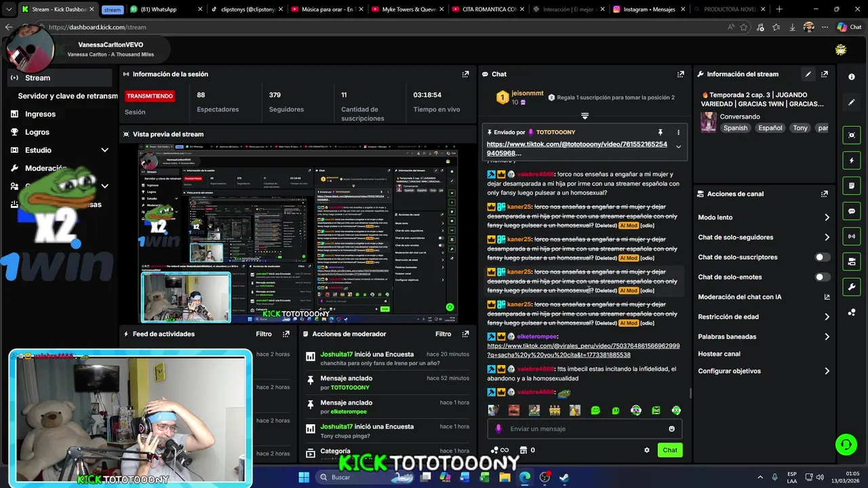The width and height of the screenshot is (868, 488).
Task: Open Filtro in Acciones de moderador
Action: 443,334
